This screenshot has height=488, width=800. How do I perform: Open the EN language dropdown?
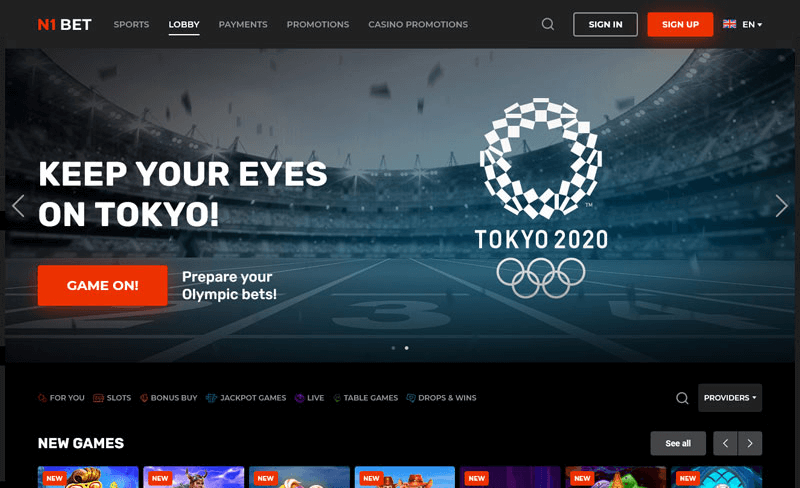click(x=752, y=25)
